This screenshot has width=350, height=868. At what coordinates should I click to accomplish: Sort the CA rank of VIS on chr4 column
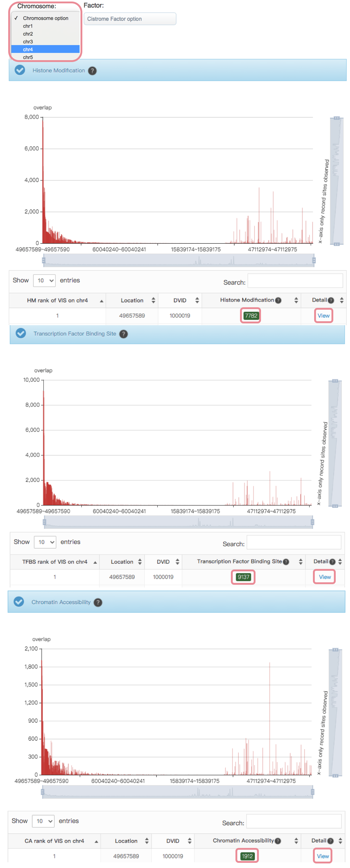[96, 841]
